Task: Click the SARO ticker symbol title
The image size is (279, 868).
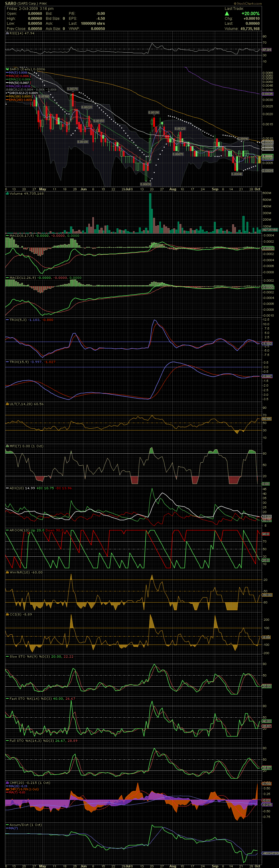Action: point(11,3)
